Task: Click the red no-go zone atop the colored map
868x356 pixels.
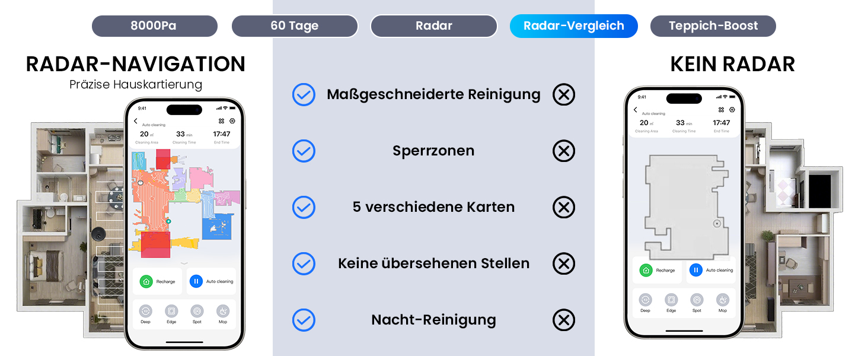Action: [x=162, y=160]
